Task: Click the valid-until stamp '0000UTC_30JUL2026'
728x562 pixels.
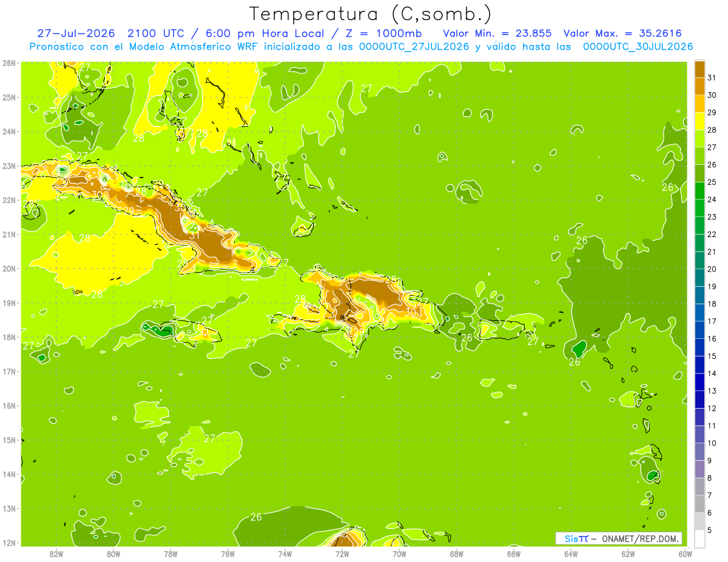Action: tap(638, 47)
